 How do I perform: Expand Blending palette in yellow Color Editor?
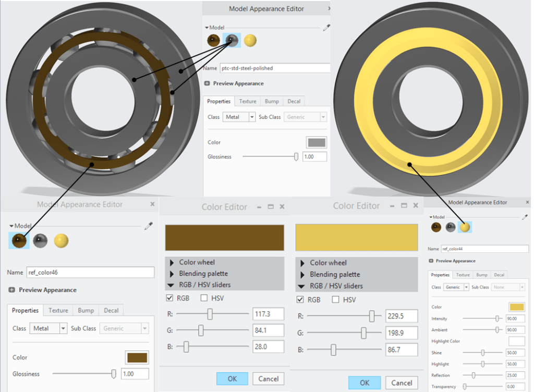click(x=302, y=274)
